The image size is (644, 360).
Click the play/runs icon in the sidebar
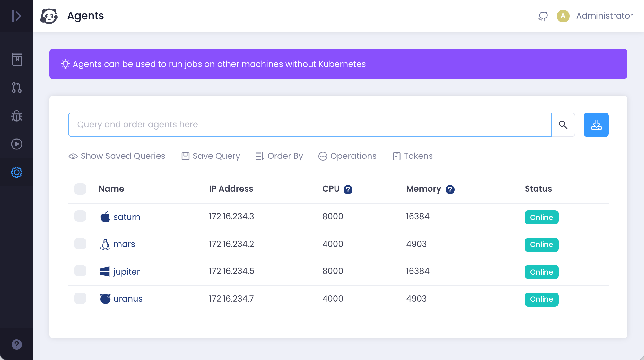(16, 144)
